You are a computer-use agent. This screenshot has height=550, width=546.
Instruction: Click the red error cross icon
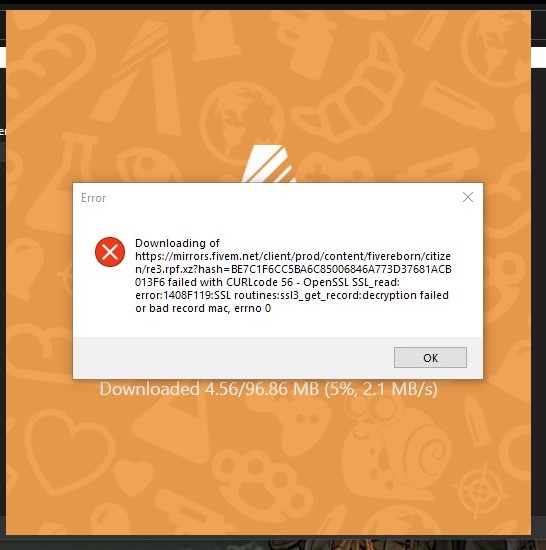[x=110, y=252]
